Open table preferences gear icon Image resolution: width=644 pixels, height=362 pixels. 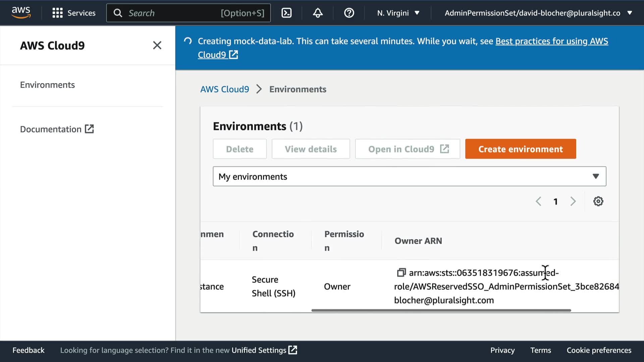[x=598, y=201]
